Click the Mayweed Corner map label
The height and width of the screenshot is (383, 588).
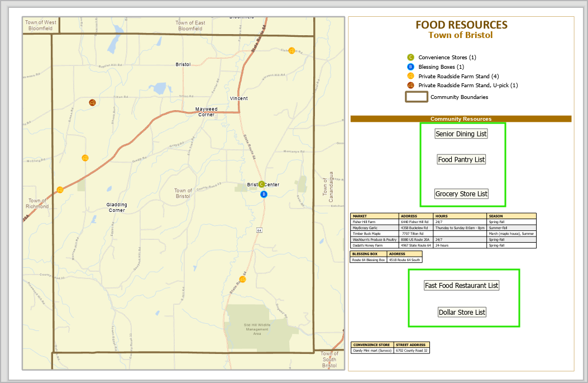[206, 112]
